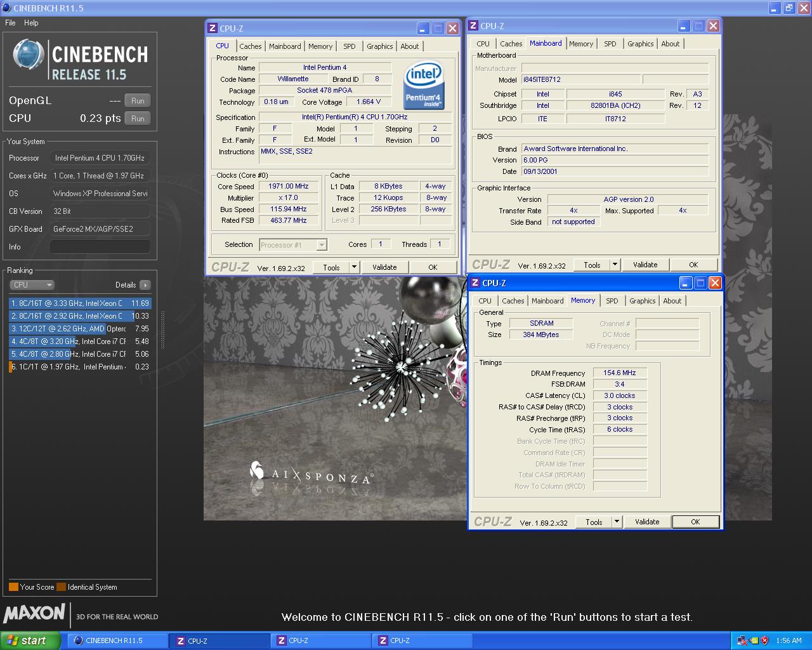Click the empty Info field in Your System
Image resolution: width=812 pixels, height=650 pixels.
point(100,247)
